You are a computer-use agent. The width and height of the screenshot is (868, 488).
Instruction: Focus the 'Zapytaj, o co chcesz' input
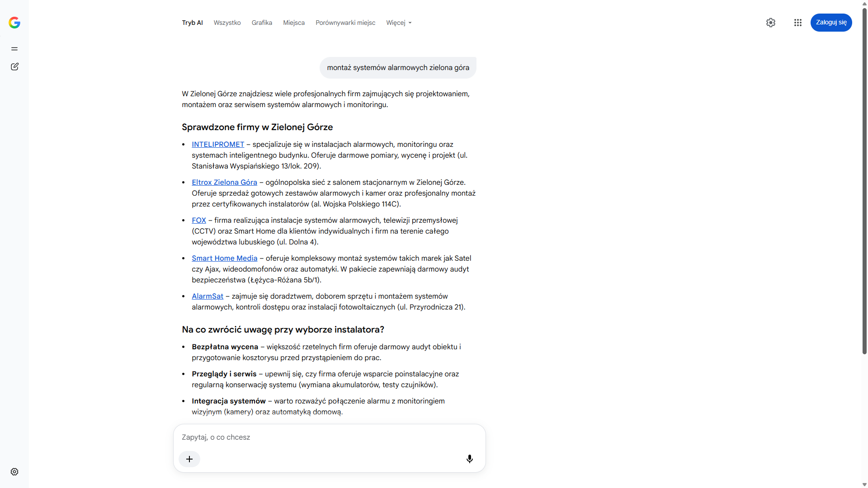tap(329, 437)
